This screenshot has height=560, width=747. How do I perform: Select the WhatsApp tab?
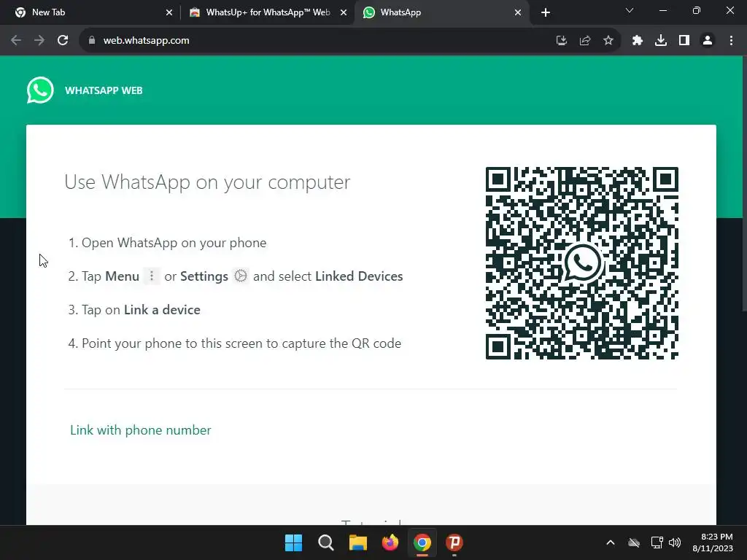click(441, 12)
